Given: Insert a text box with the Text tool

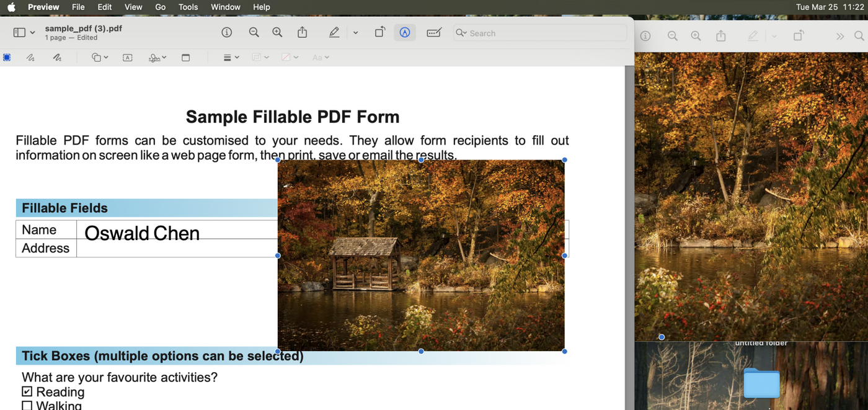Looking at the screenshot, I should click(x=127, y=57).
